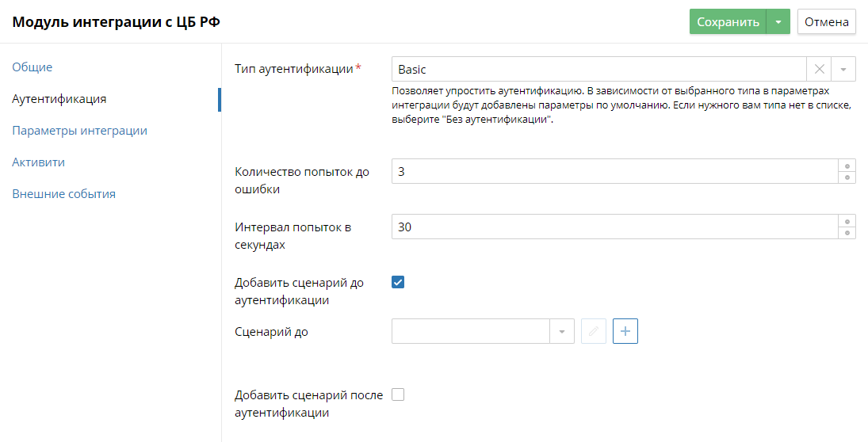Screen dimensions: 868x442
Task: Decrease Интервал попыток в секундах value
Action: [x=847, y=233]
